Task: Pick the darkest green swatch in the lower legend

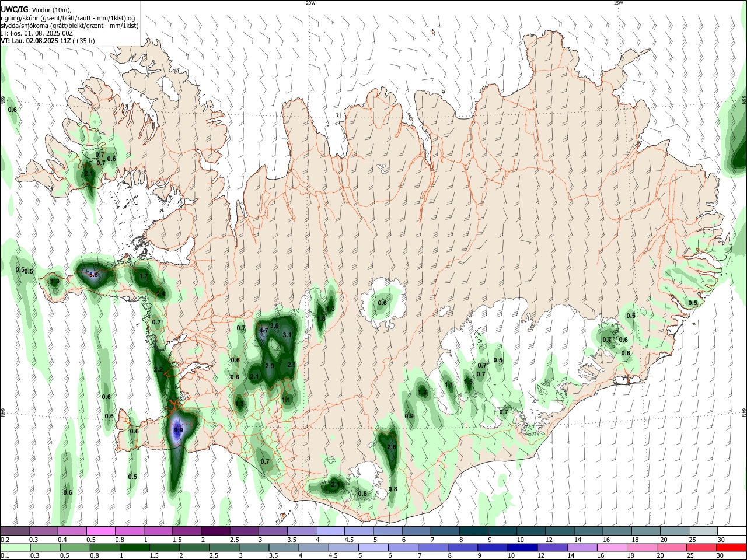Action: pyautogui.click(x=134, y=547)
